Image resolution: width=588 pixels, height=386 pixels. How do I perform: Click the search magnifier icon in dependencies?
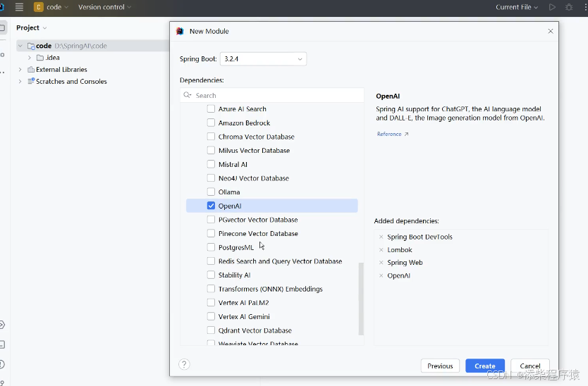(x=188, y=95)
